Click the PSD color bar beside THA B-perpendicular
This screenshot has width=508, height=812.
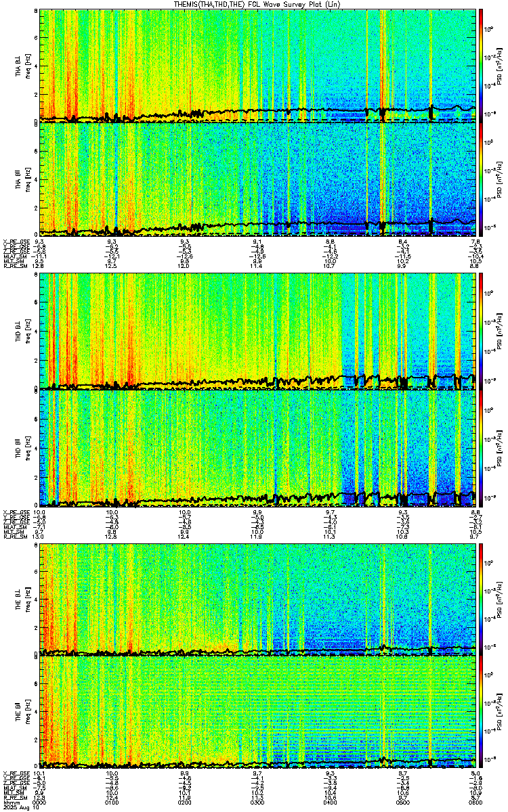[x=481, y=65]
